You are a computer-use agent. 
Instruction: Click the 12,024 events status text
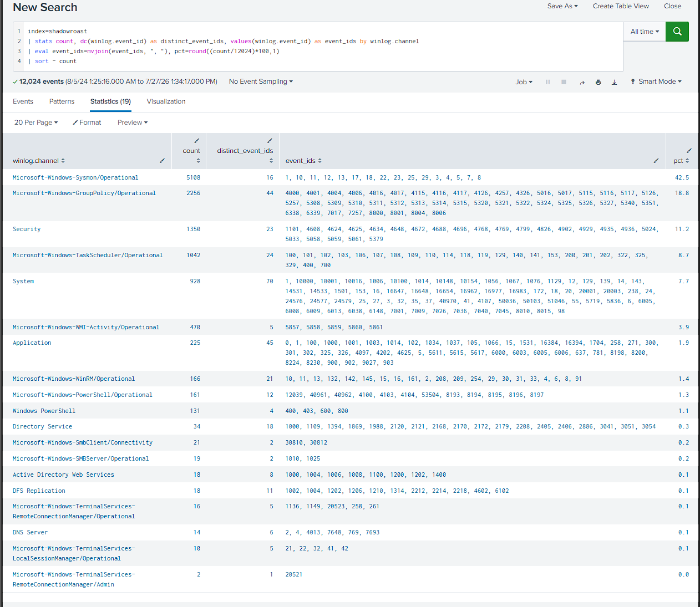coord(42,81)
